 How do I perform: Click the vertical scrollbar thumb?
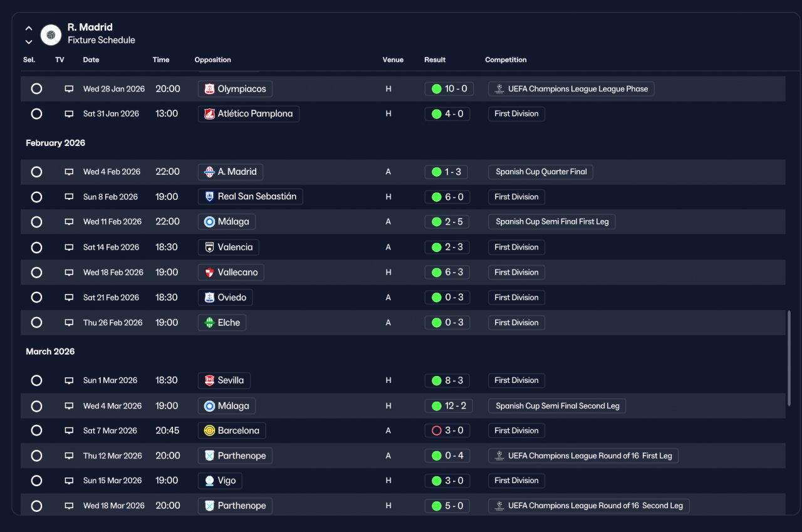pyautogui.click(x=789, y=357)
